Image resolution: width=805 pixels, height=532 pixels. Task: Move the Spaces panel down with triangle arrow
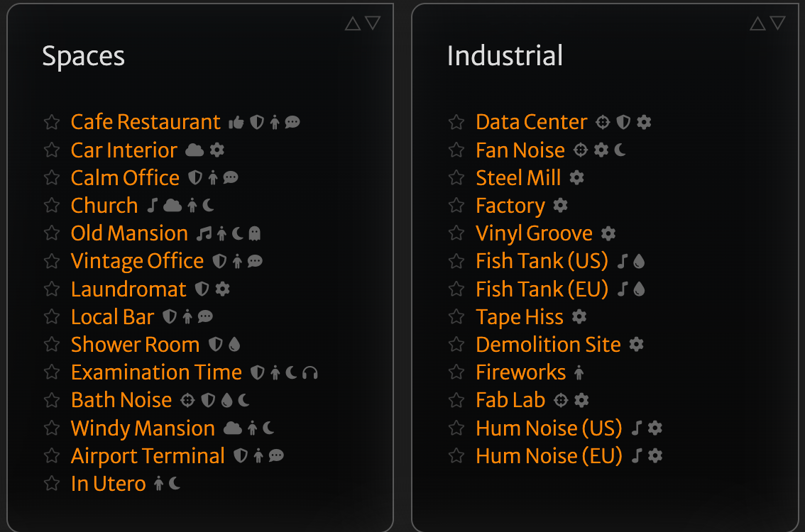click(x=373, y=24)
